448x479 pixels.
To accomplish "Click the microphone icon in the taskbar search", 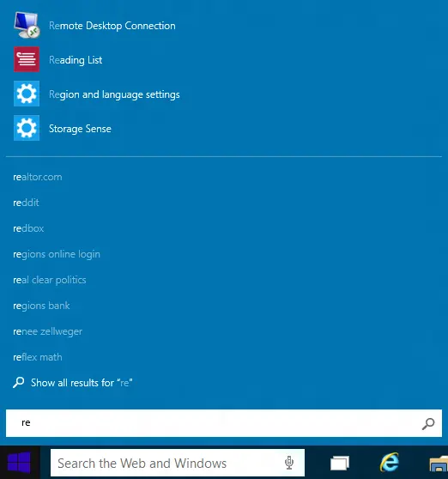I will pyautogui.click(x=289, y=463).
